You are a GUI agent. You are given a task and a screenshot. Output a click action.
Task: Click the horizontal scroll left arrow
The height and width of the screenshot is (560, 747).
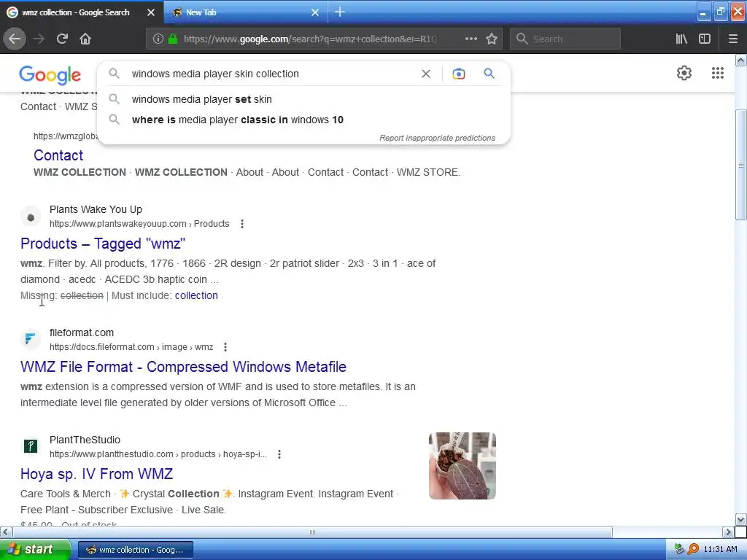[6, 532]
